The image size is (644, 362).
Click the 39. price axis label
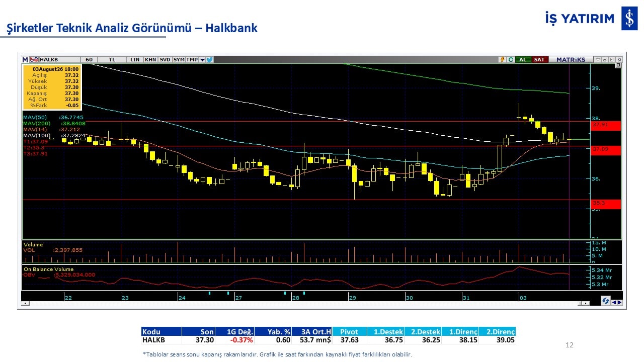pyautogui.click(x=596, y=88)
